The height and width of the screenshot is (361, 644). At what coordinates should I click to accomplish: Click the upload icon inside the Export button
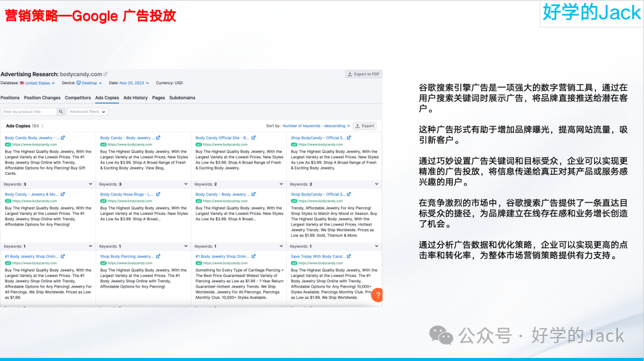[x=357, y=125]
